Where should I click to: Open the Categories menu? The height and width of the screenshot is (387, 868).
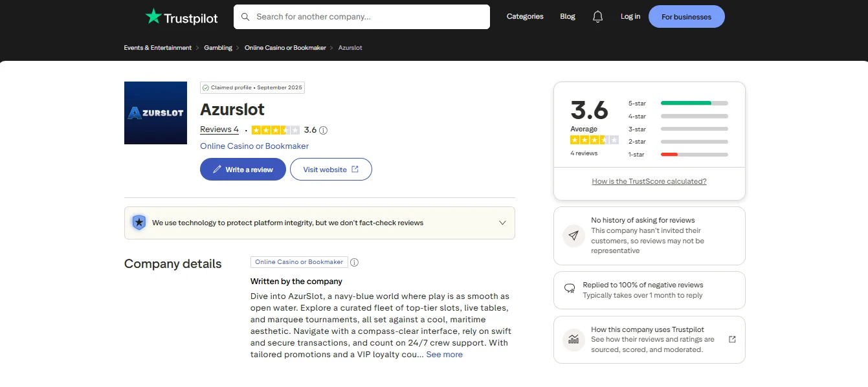coord(525,17)
